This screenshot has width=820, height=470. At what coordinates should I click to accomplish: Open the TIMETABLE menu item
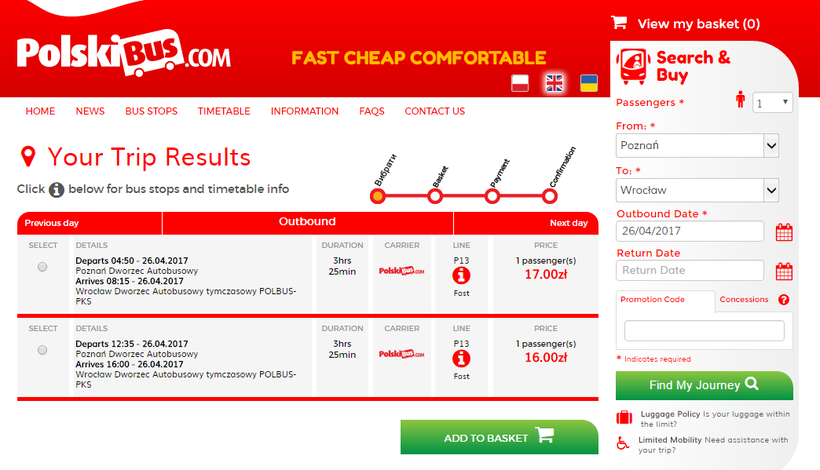click(x=224, y=111)
